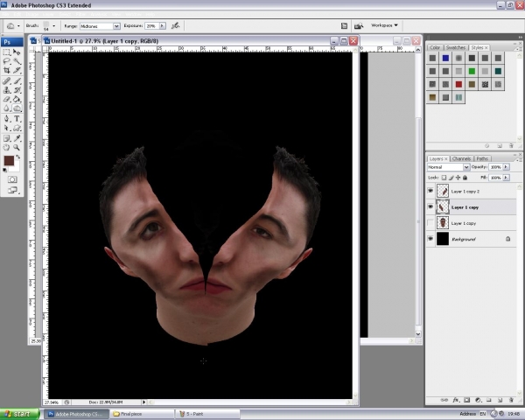Select the Brush tool
525x420 pixels.
17,80
